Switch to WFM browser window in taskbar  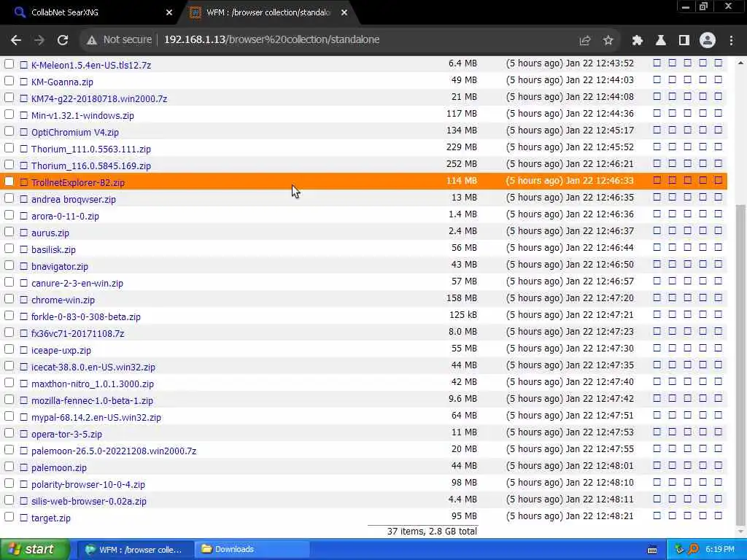click(134, 550)
